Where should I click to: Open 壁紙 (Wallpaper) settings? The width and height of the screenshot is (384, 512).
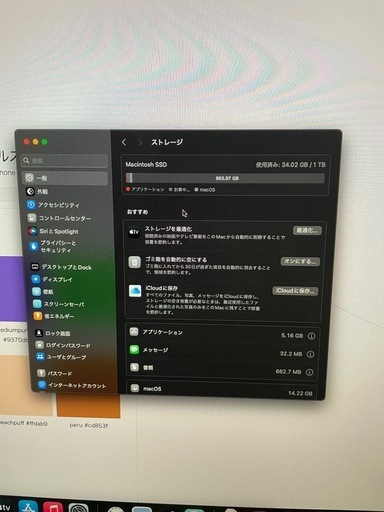43,292
